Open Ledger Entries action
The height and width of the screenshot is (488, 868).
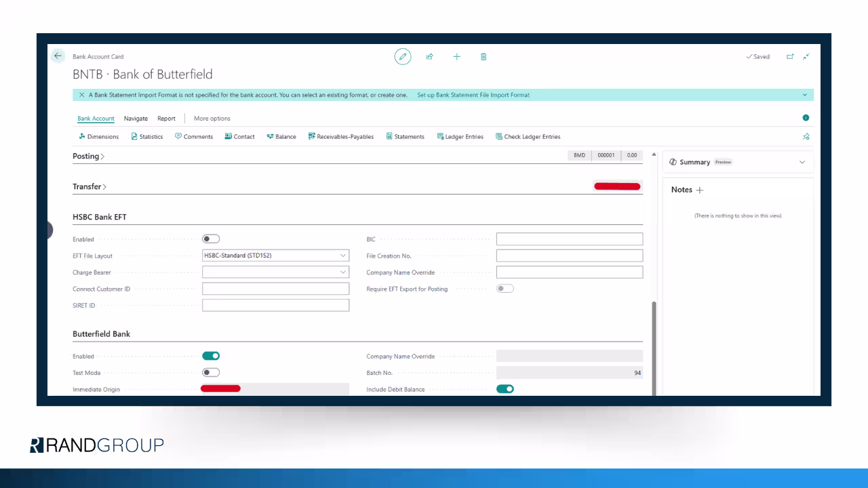coord(460,136)
